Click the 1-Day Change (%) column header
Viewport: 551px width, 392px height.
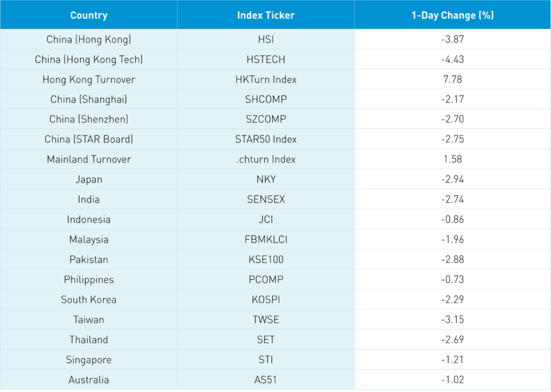(452, 15)
